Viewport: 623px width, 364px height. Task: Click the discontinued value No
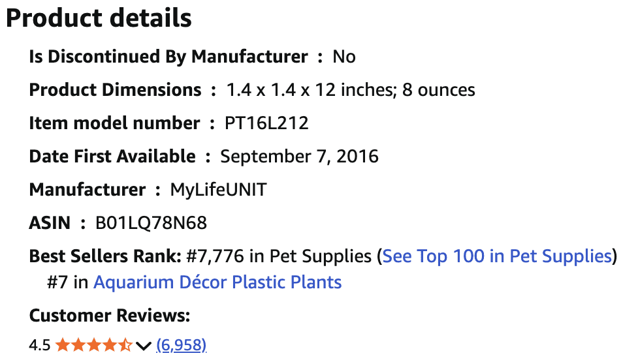click(x=344, y=57)
